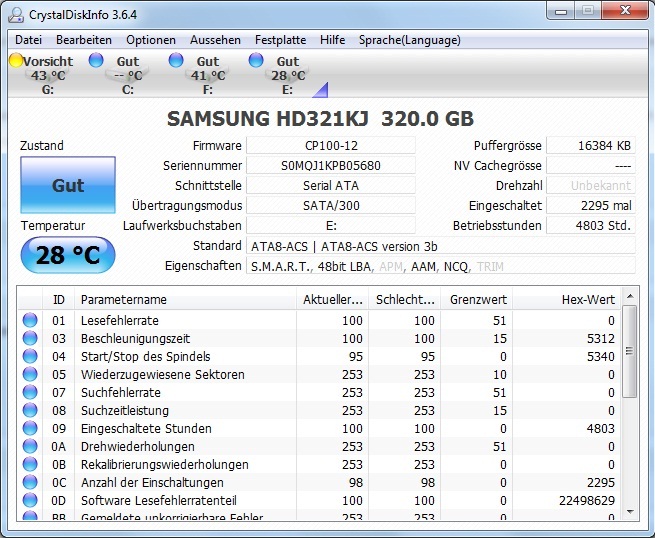
Task: Click the scrollbar down arrow in SMART list
Action: [630, 512]
